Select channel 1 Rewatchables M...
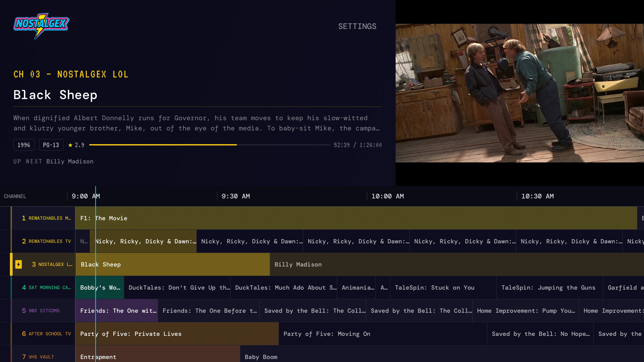This screenshot has height=362, width=644. click(43, 218)
